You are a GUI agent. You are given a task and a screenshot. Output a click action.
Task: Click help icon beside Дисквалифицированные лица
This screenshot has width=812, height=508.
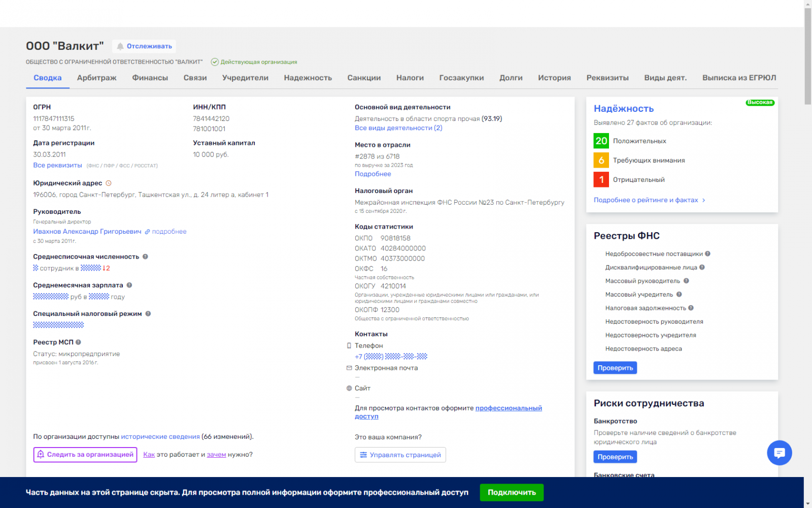pyautogui.click(x=702, y=267)
